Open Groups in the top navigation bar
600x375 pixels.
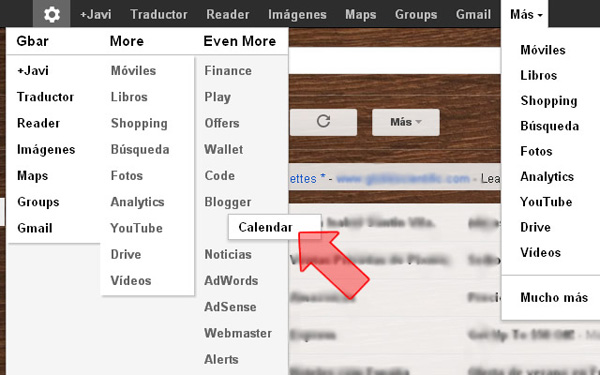point(416,15)
